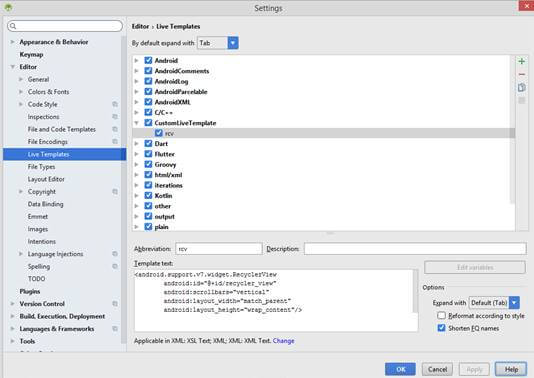534x378 pixels.
Task: Toggle the CustomLiveTemplate group checkbox
Action: click(148, 123)
